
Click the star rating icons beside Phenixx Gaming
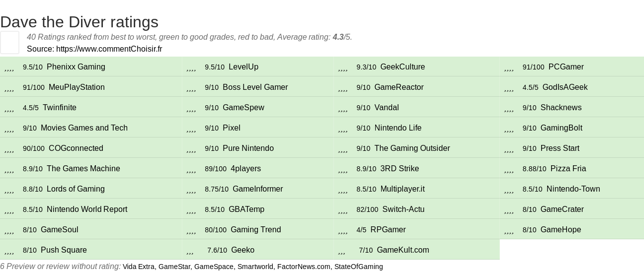(9, 68)
